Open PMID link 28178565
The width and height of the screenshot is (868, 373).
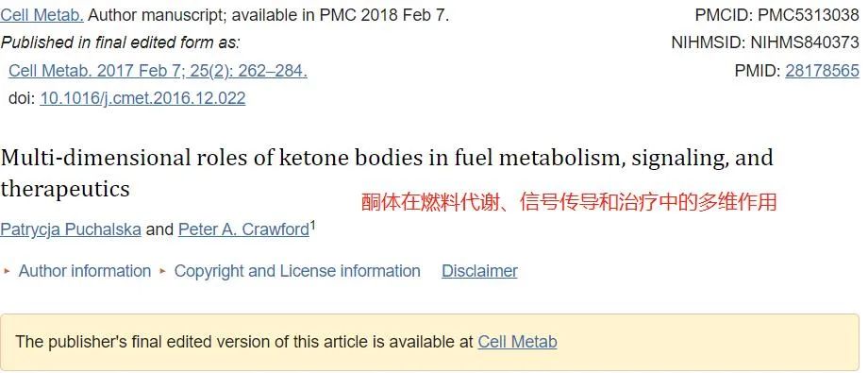[x=822, y=71]
